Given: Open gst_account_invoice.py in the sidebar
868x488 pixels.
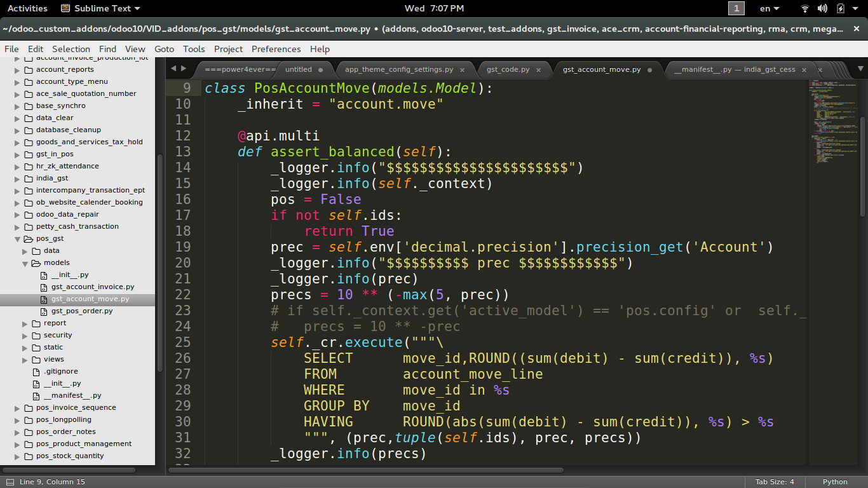Looking at the screenshot, I should coord(93,287).
